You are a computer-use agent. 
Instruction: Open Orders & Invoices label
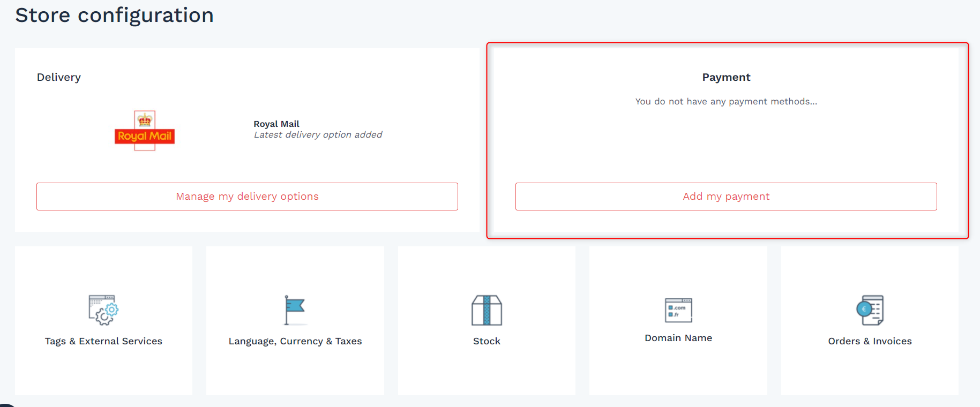pyautogui.click(x=870, y=341)
